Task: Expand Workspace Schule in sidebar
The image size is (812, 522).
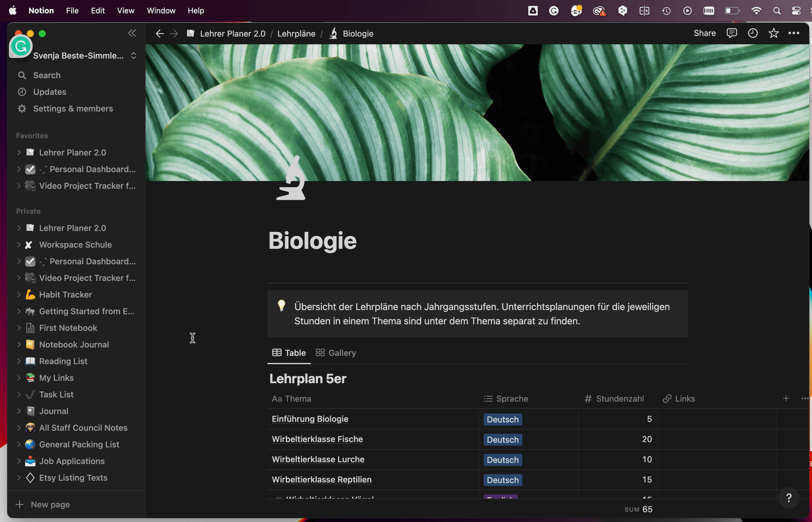Action: point(19,245)
